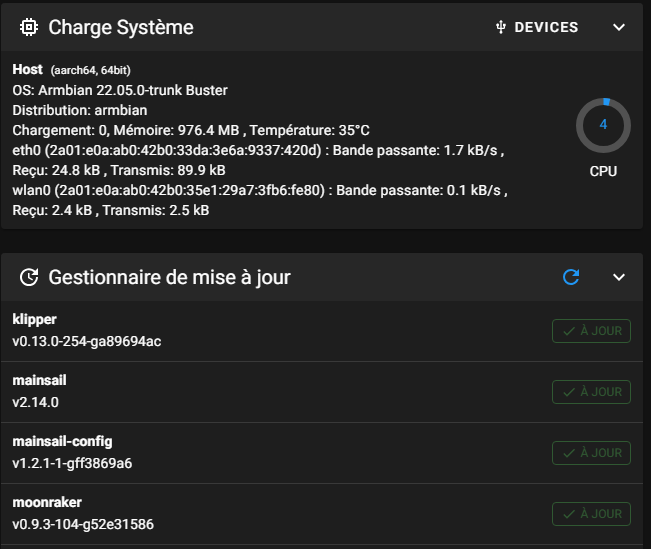Click the Gestionnaire de mise à jour title
The height and width of the screenshot is (549, 651).
point(169,277)
